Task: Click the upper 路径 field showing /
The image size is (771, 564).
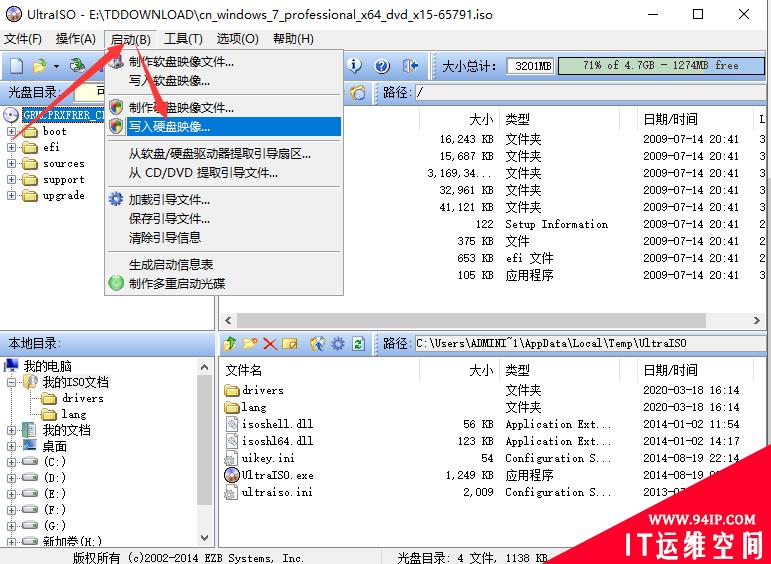Action: 590,92
